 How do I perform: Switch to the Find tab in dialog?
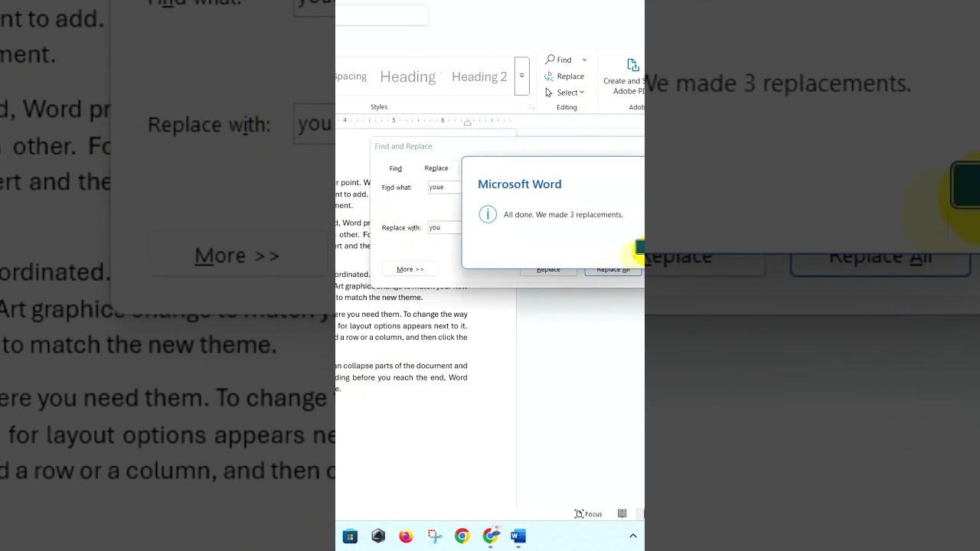click(x=395, y=168)
